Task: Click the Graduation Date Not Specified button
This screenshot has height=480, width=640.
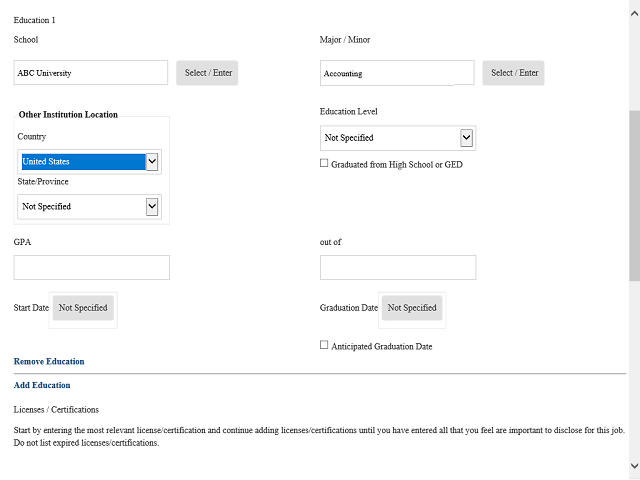Action: [412, 308]
